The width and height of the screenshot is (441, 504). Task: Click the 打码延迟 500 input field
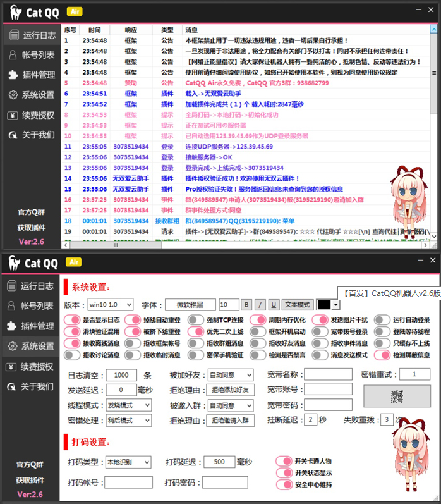pyautogui.click(x=219, y=462)
